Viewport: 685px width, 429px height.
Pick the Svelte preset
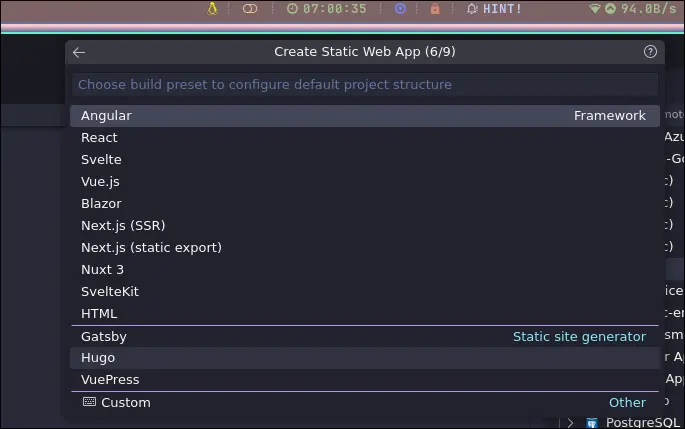click(x=365, y=159)
